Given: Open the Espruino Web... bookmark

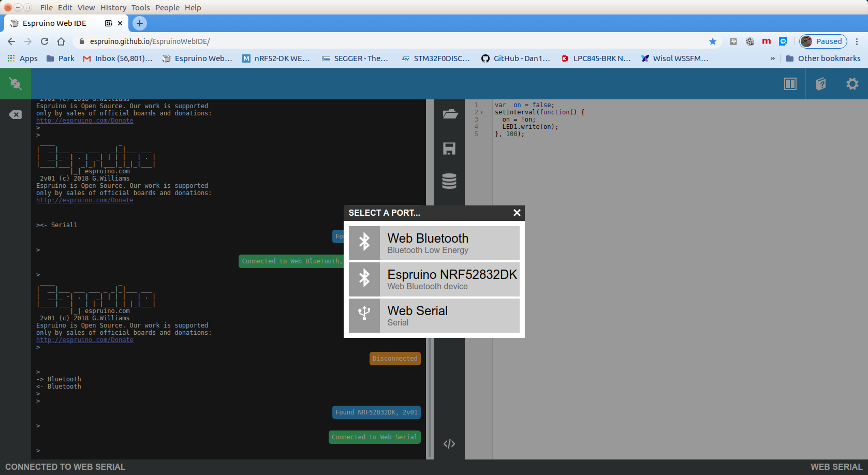Looking at the screenshot, I should click(x=197, y=58).
